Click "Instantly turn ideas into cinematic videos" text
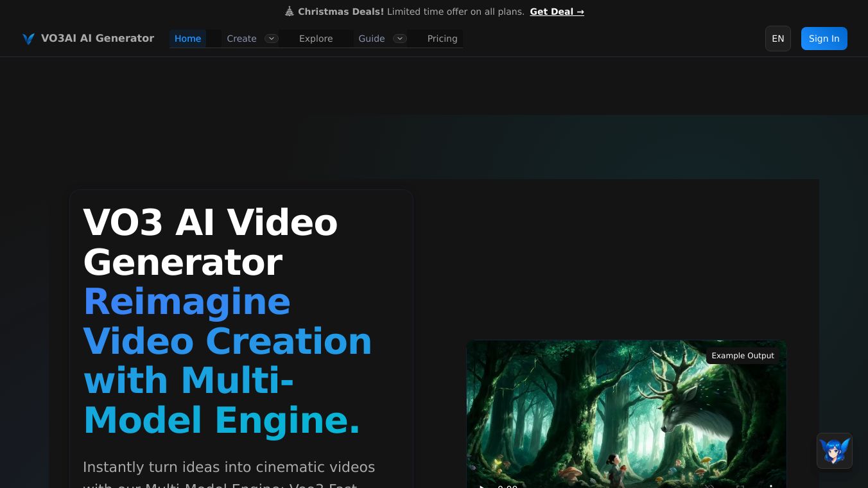 (229, 467)
